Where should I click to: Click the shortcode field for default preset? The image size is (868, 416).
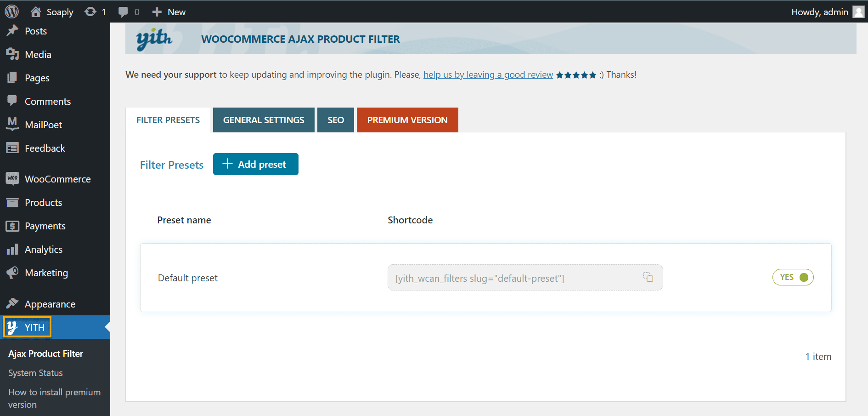coord(525,277)
